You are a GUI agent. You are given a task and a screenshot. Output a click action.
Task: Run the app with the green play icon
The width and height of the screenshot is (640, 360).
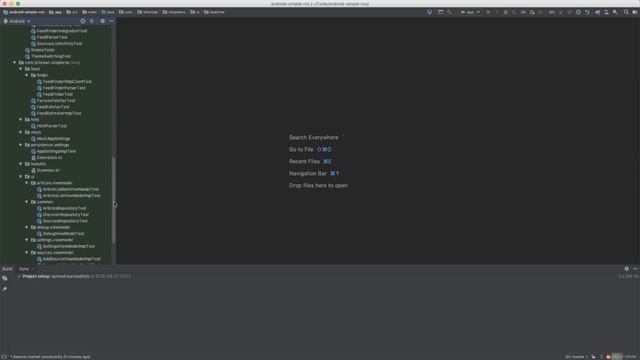click(x=488, y=12)
